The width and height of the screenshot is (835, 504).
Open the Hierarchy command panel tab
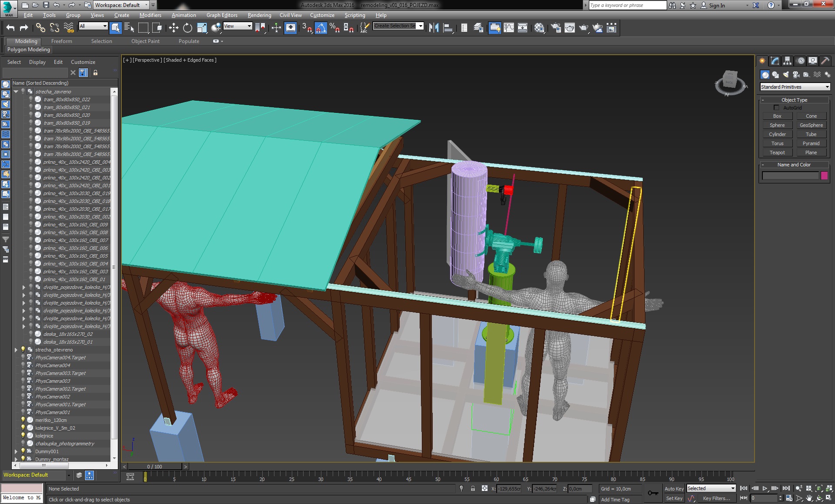pos(788,61)
